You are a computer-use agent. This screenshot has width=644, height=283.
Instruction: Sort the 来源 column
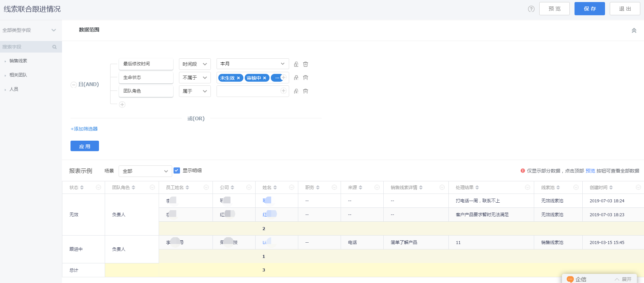[x=361, y=187]
